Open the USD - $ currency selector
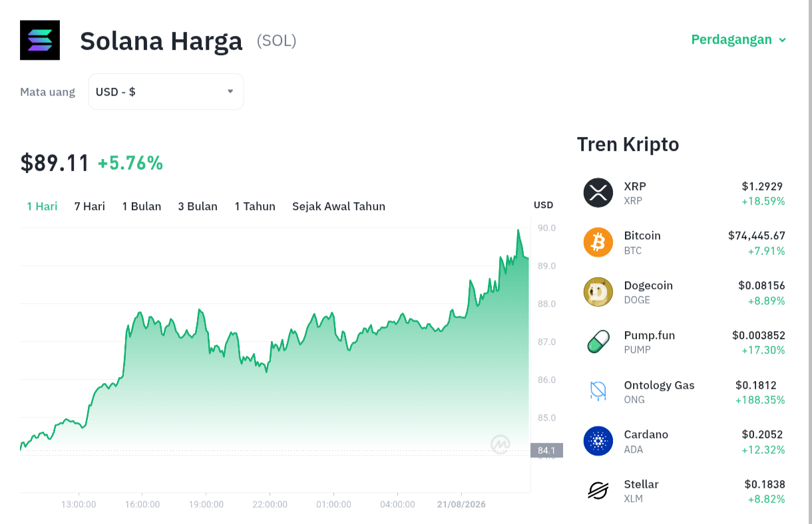 [x=166, y=92]
